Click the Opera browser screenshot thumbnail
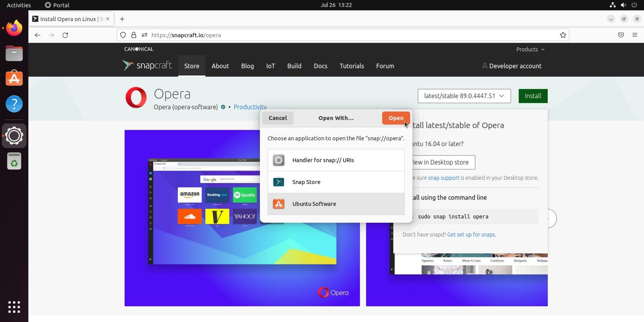This screenshot has width=644, height=322. pos(242,218)
